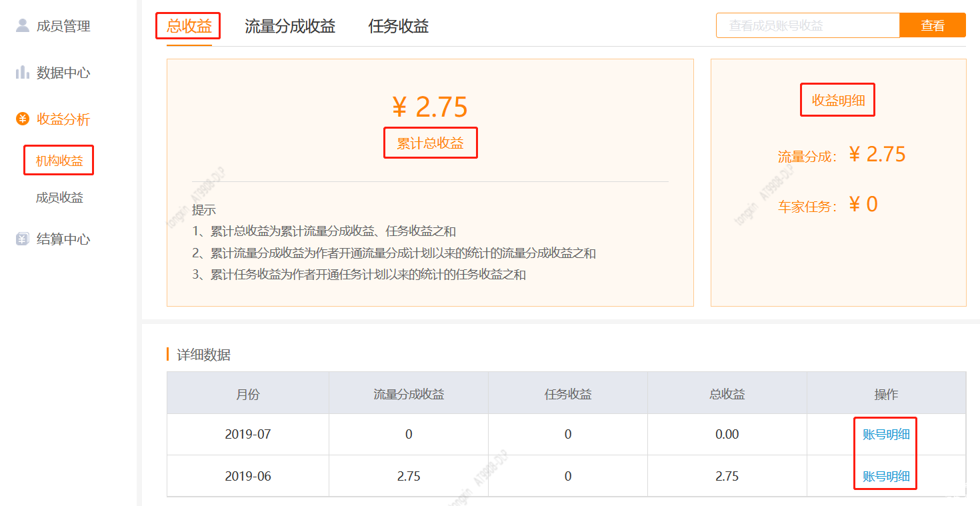Viewport: 980px width, 506px height.
Task: Select 成员收益 submenu item
Action: click(59, 198)
